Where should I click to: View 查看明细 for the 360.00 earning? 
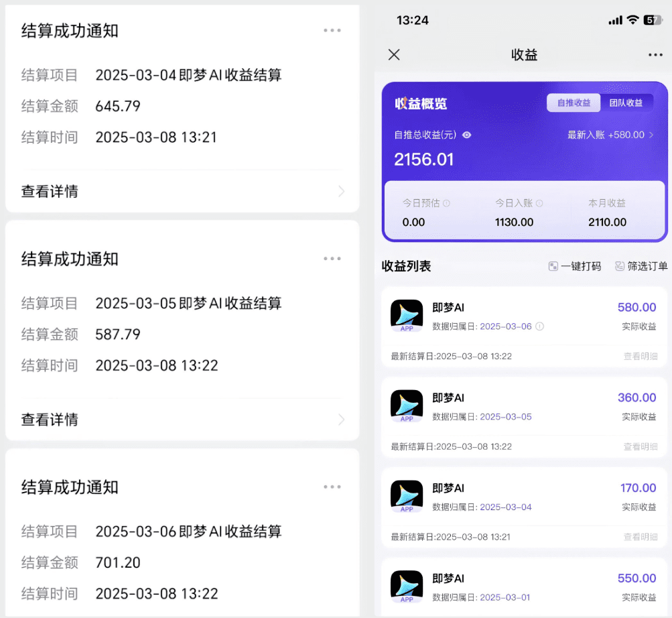click(640, 446)
